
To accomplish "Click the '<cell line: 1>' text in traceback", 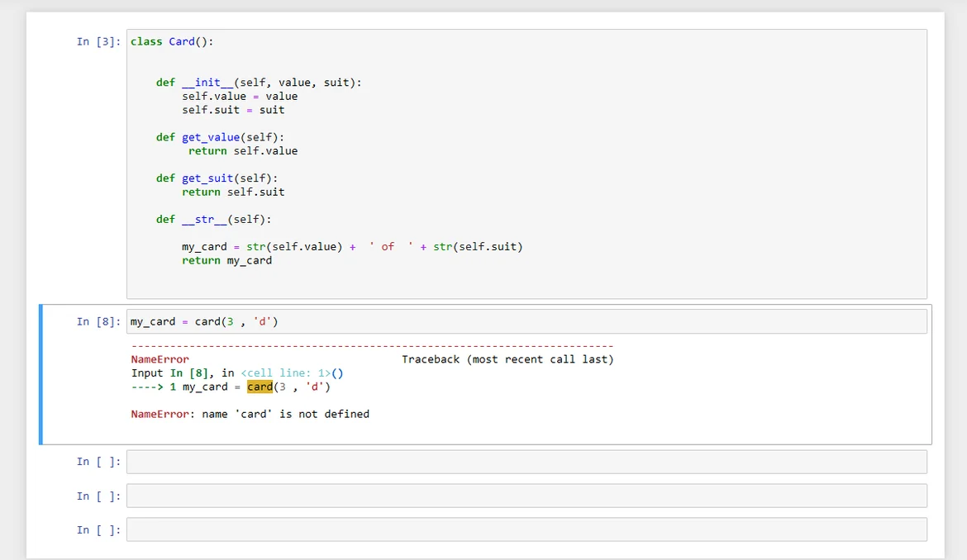I will coord(285,373).
